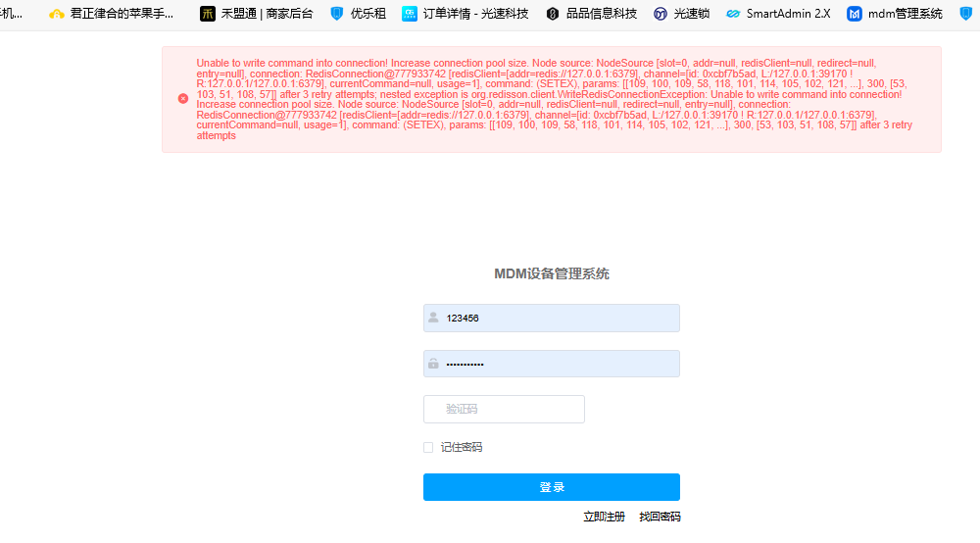Screen dimensions: 980x543
Task: Open the 找回密码 recover password link
Action: pyautogui.click(x=660, y=517)
